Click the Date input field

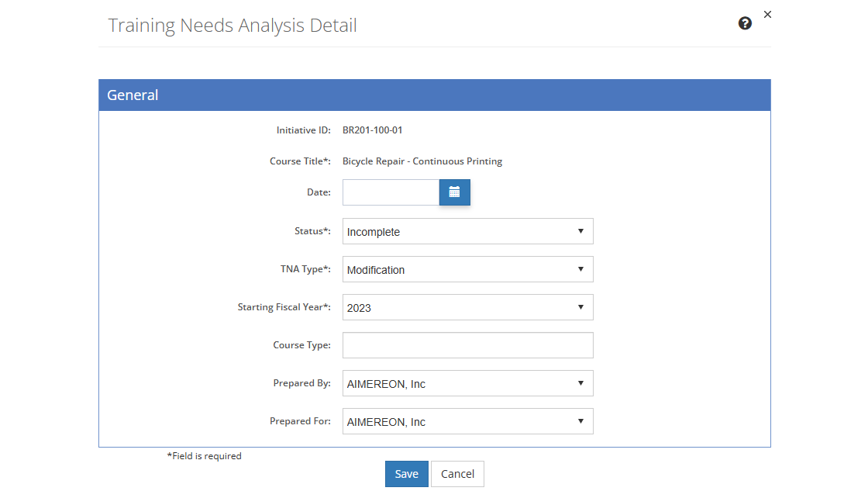click(391, 192)
